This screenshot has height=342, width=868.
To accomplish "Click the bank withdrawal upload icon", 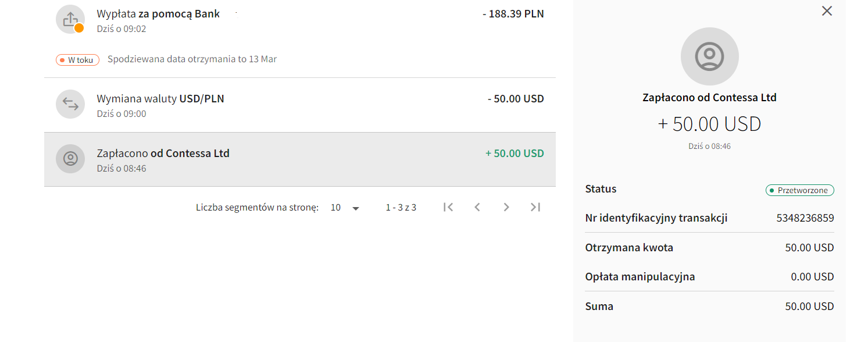I will (70, 20).
